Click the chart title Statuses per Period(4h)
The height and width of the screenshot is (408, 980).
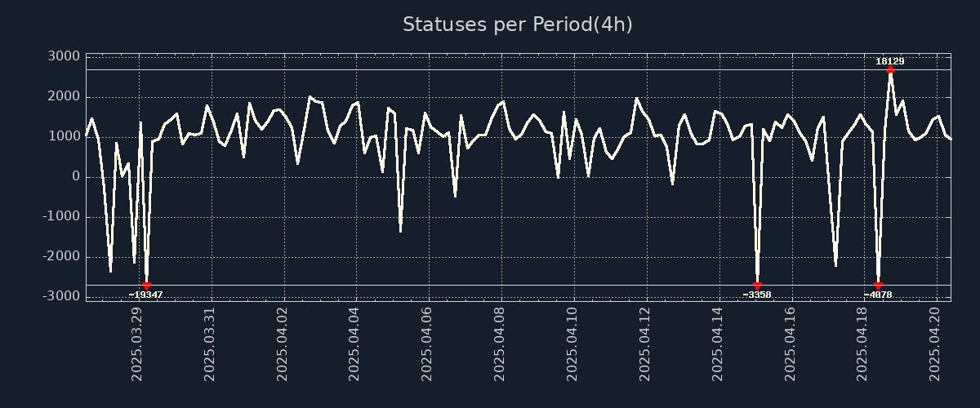point(517,24)
